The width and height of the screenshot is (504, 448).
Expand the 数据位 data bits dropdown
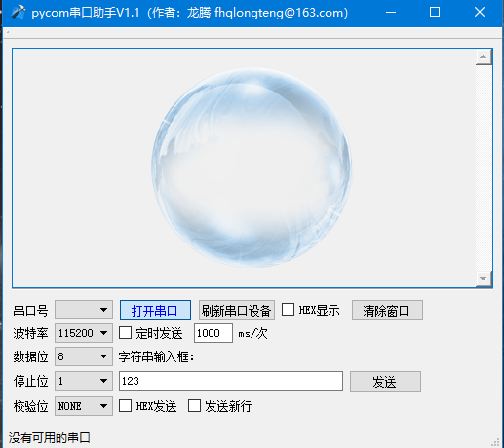(x=84, y=356)
